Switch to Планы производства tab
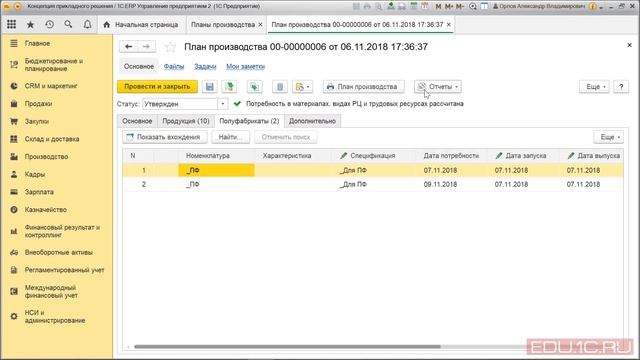This screenshot has height=360, width=640. (x=222, y=24)
